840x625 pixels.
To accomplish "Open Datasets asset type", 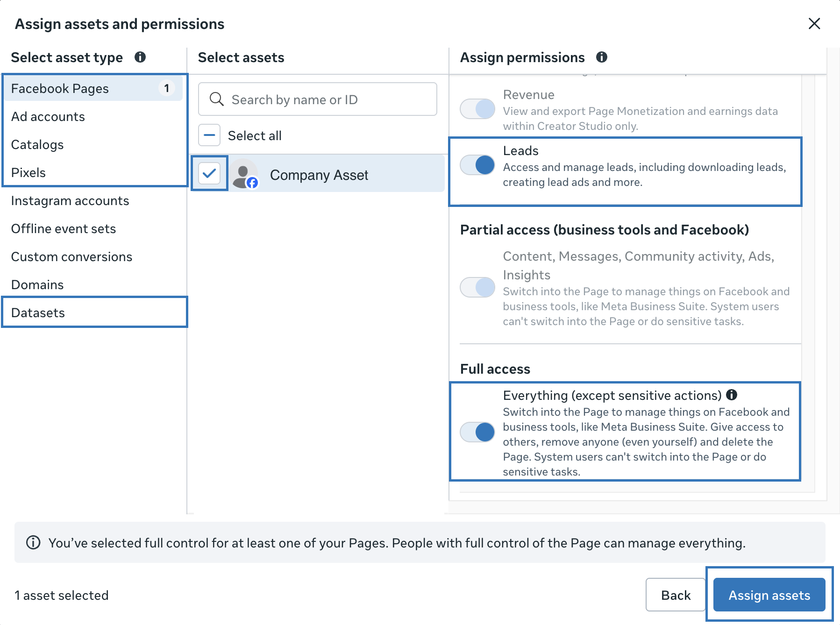I will tap(93, 312).
